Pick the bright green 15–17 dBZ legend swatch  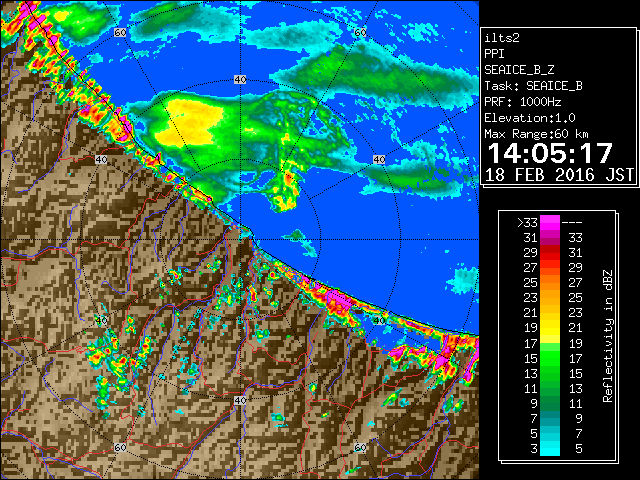(550, 358)
